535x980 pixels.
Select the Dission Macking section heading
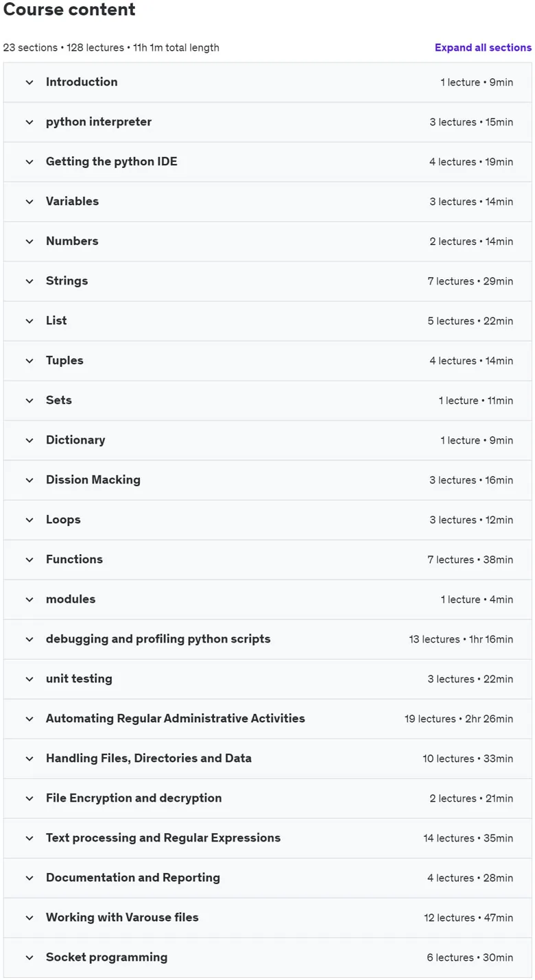[x=93, y=479]
